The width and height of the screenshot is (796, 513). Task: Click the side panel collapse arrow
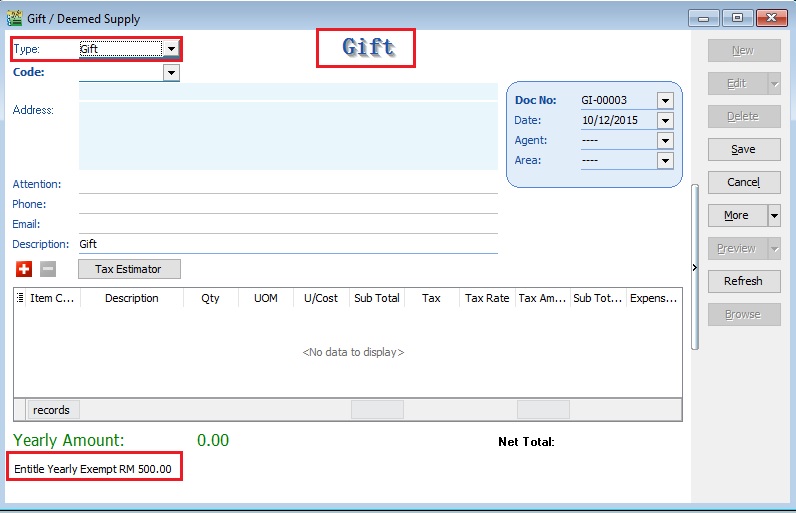[x=694, y=267]
